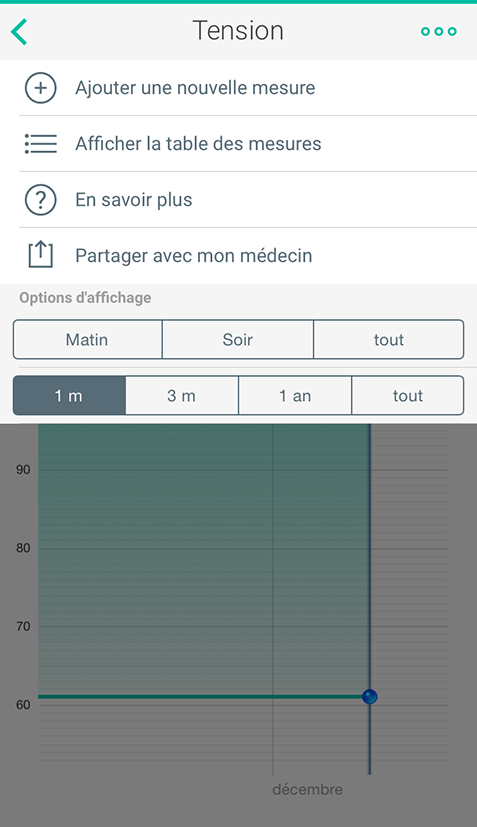Tap the plus circle icon
Screen dimensions: 477x827
pos(41,88)
